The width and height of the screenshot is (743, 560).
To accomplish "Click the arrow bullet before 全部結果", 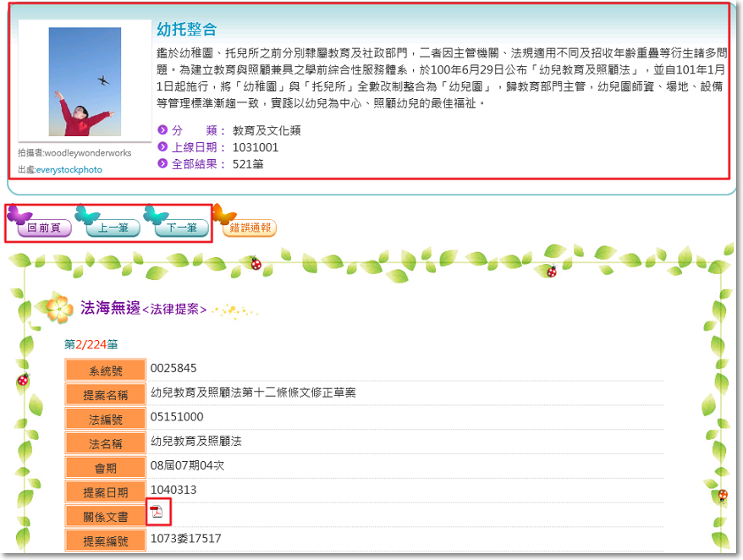I will [162, 164].
